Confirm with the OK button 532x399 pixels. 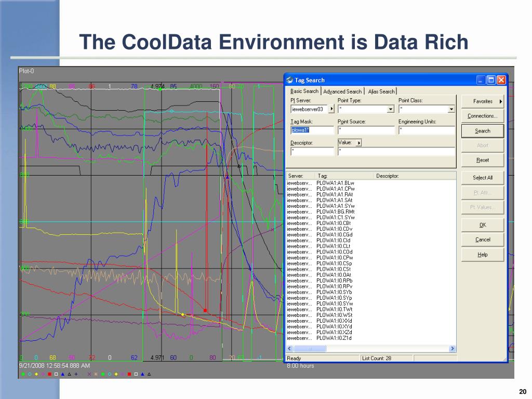coord(483,225)
